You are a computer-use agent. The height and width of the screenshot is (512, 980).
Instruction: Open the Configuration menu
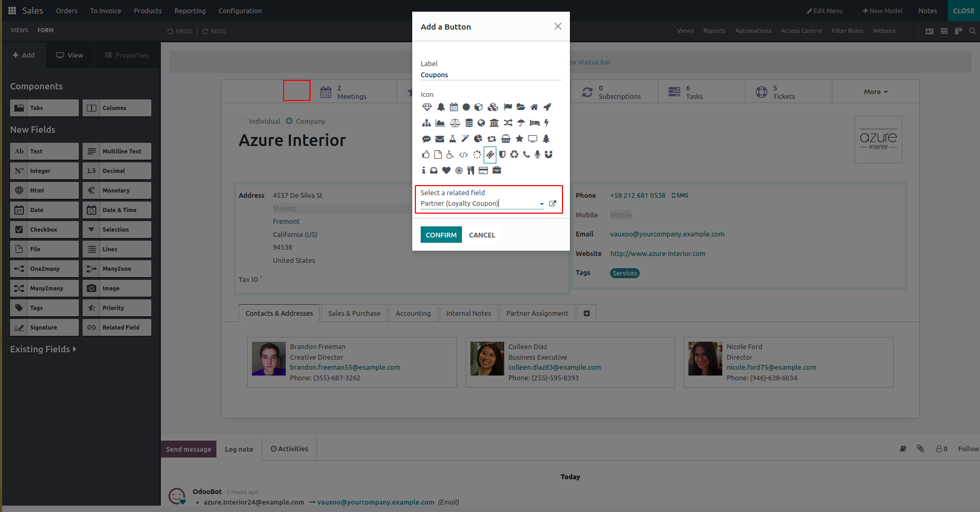(240, 11)
